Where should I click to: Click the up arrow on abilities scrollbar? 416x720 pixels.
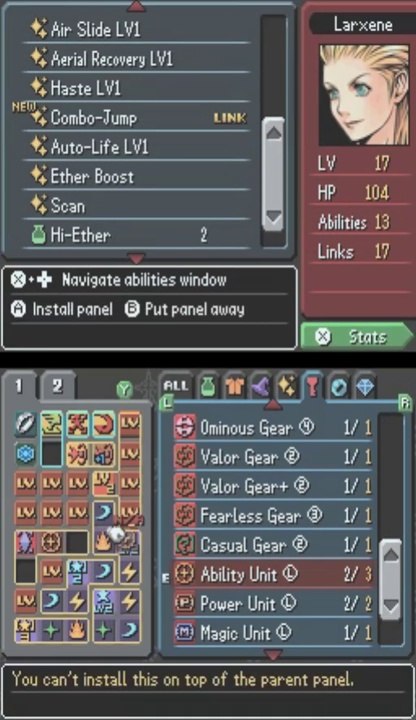click(x=274, y=133)
